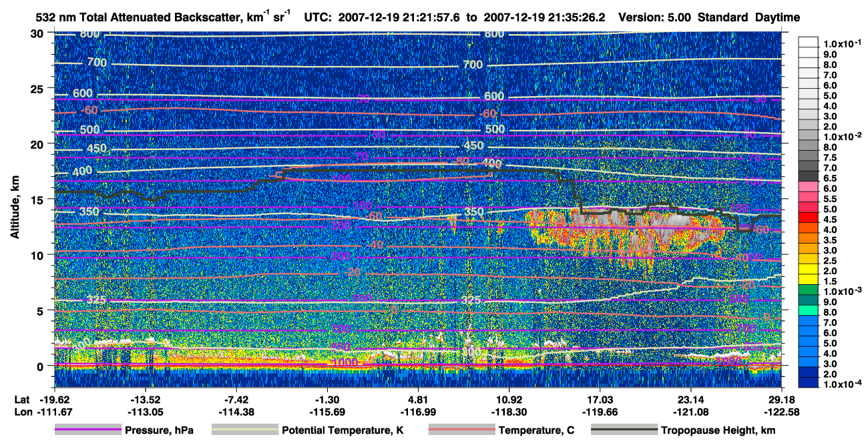Screen dimensions: 868x445
Task: Click the dark Tropopause Height legend line swatch
Action: click(624, 430)
